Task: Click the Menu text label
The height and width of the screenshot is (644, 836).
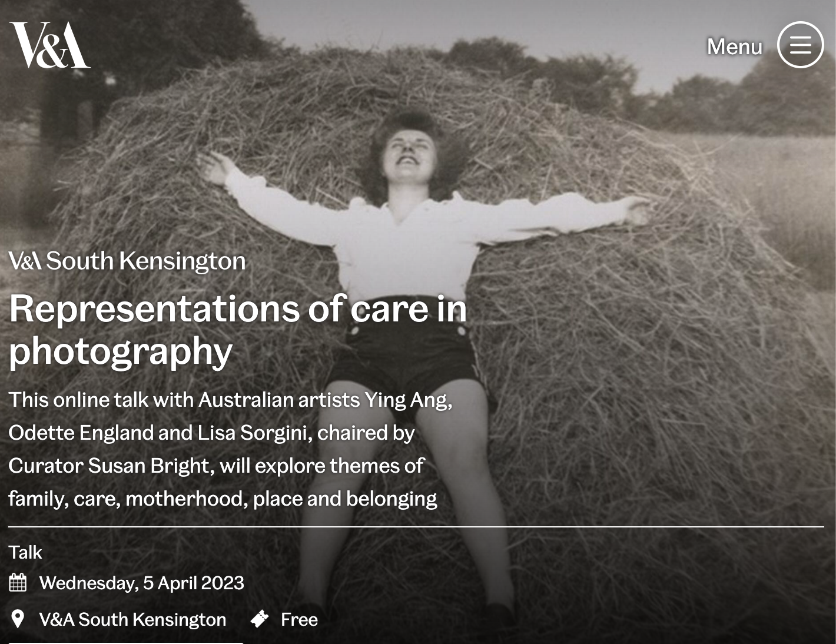Action: coord(734,47)
